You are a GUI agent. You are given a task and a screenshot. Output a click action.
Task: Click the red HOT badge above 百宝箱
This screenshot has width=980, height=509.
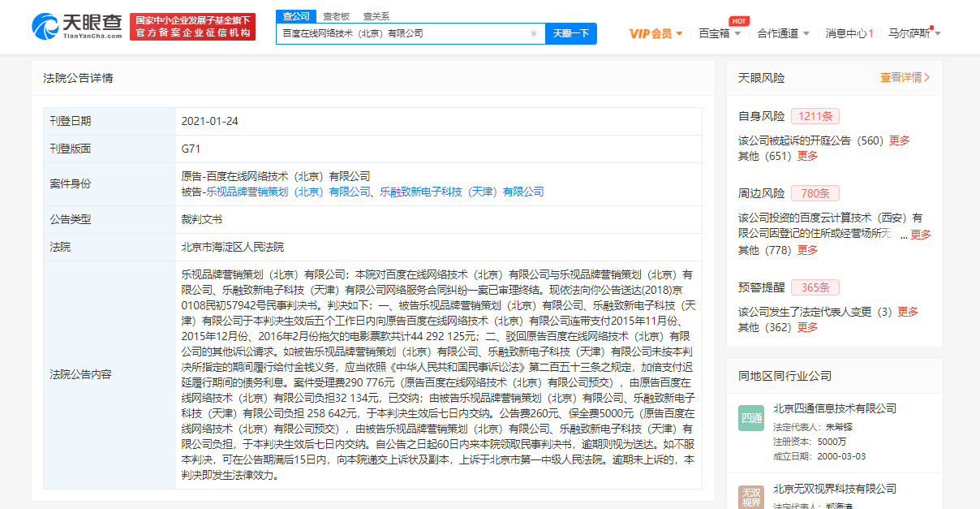coord(738,21)
